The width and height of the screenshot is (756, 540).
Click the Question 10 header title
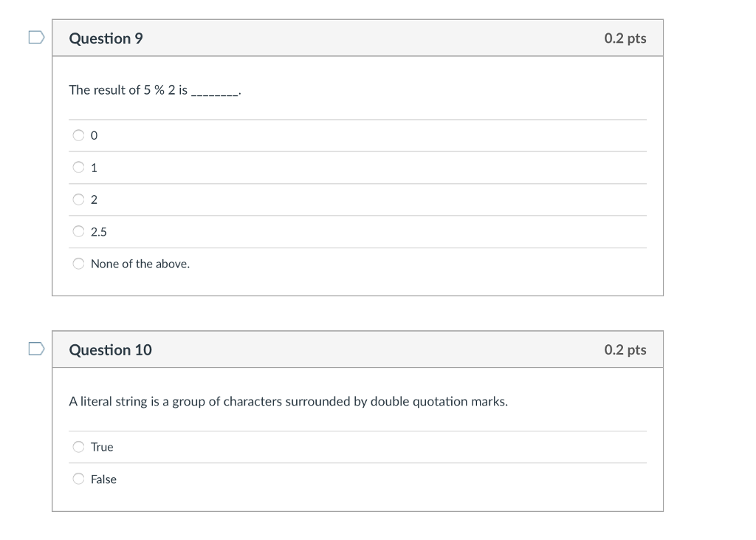point(110,349)
